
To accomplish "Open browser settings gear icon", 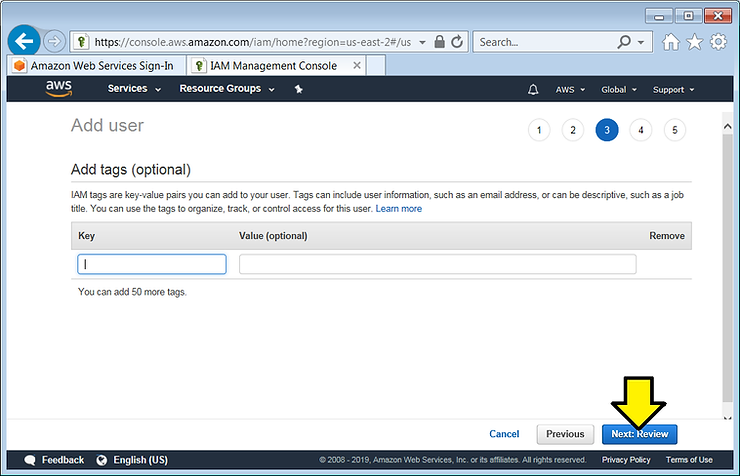I will (717, 42).
